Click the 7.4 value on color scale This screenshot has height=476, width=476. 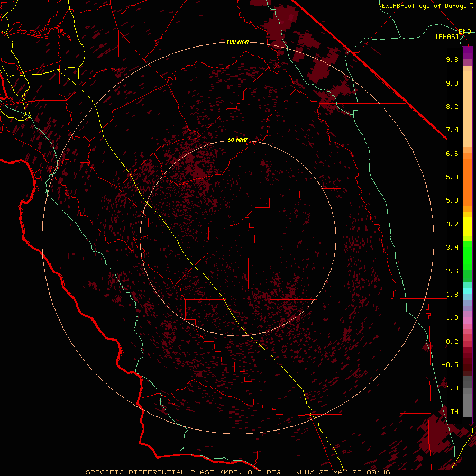[452, 130]
